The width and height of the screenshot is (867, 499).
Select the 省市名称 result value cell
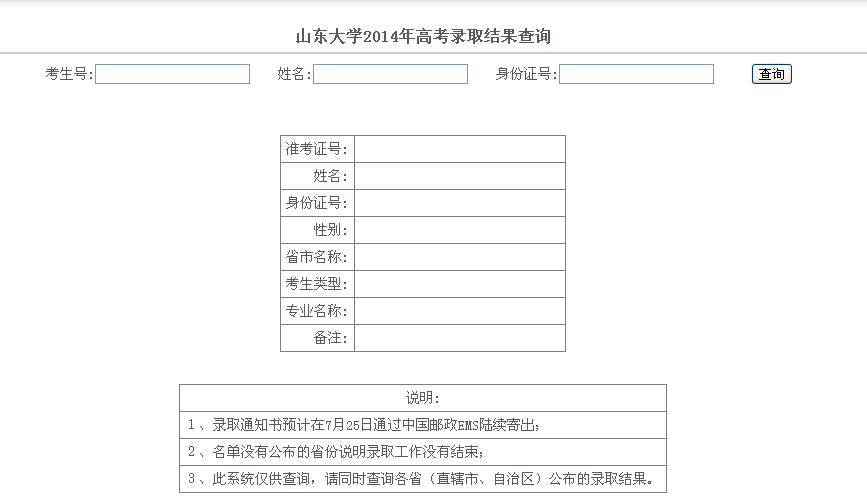(459, 257)
